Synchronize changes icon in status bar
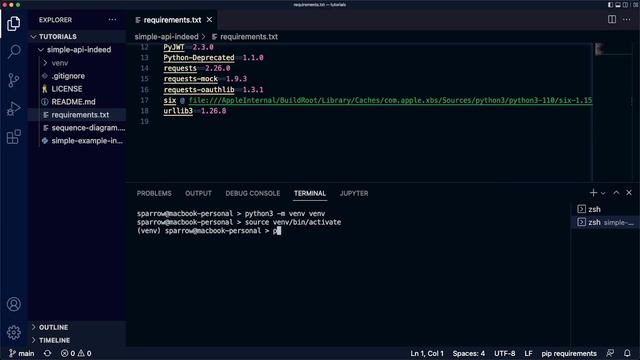 [x=47, y=353]
